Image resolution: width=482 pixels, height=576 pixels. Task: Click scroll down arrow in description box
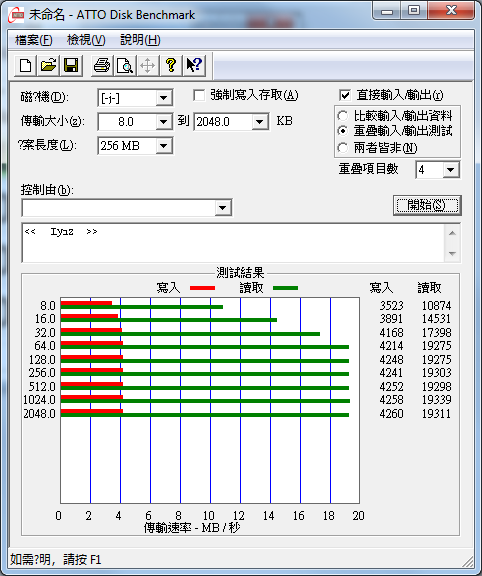452,253
